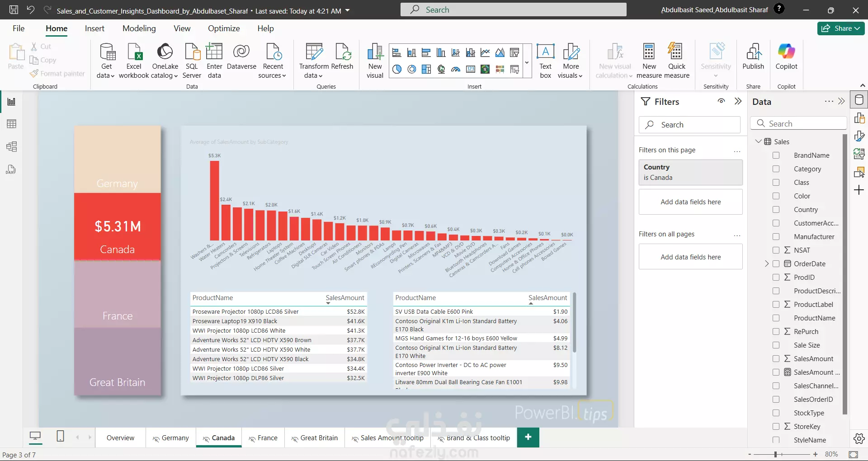Adjust the zoom slider in status bar
868x461 pixels.
pyautogui.click(x=775, y=454)
